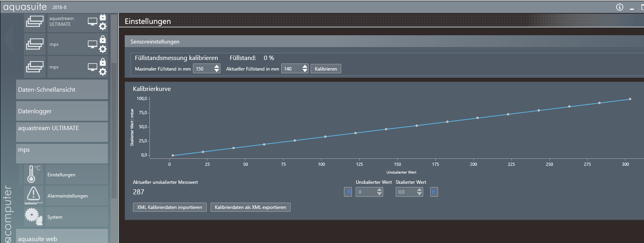Increase Maximaler Füllstand with the up arrow
This screenshot has width=644, height=243.
pyautogui.click(x=217, y=67)
